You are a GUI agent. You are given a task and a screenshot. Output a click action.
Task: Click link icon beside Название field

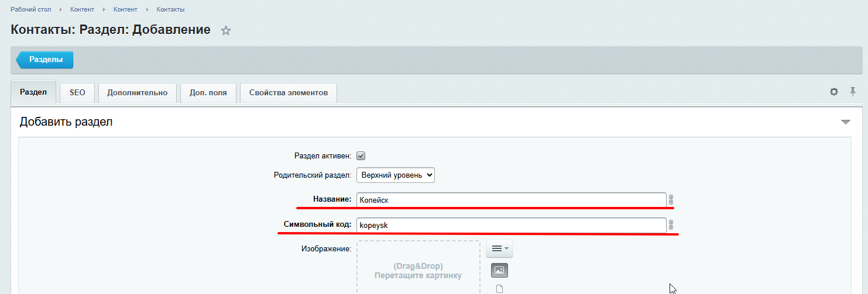[671, 199]
